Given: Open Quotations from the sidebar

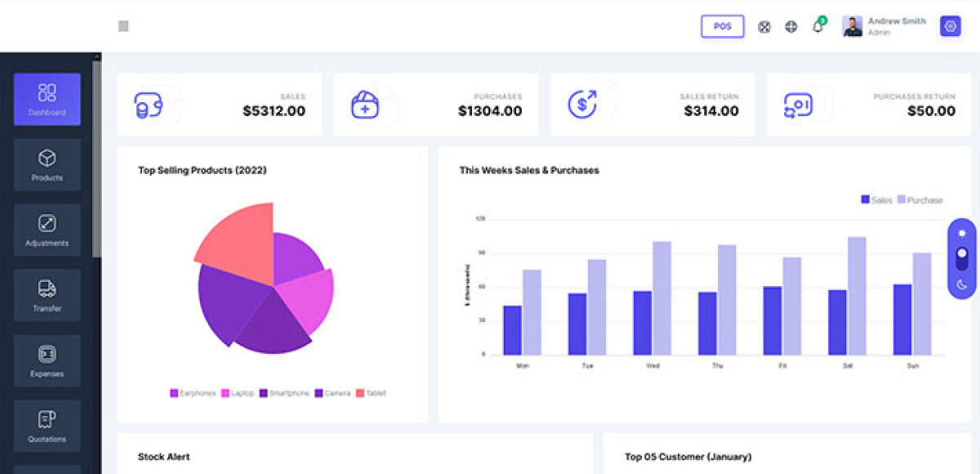Looking at the screenshot, I should pyautogui.click(x=47, y=426).
